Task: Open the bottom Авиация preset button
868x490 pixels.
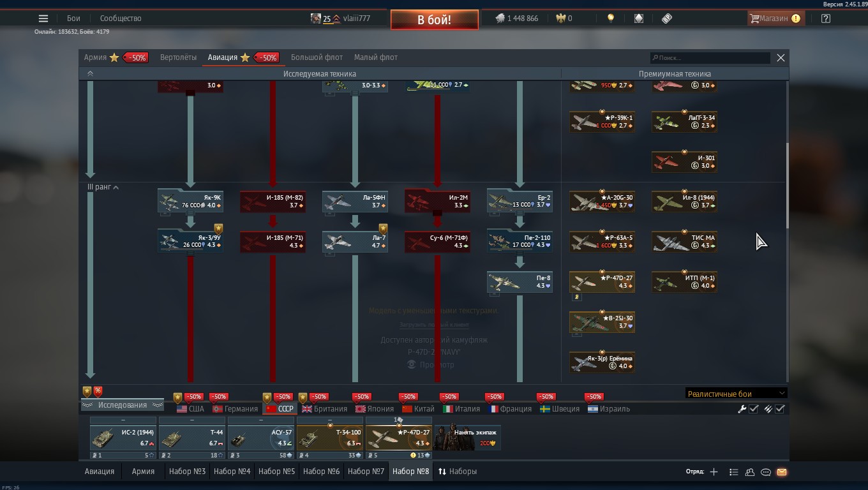Action: click(100, 471)
